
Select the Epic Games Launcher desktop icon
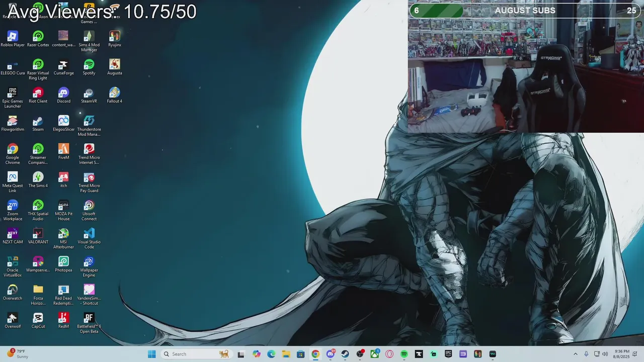pos(13,98)
